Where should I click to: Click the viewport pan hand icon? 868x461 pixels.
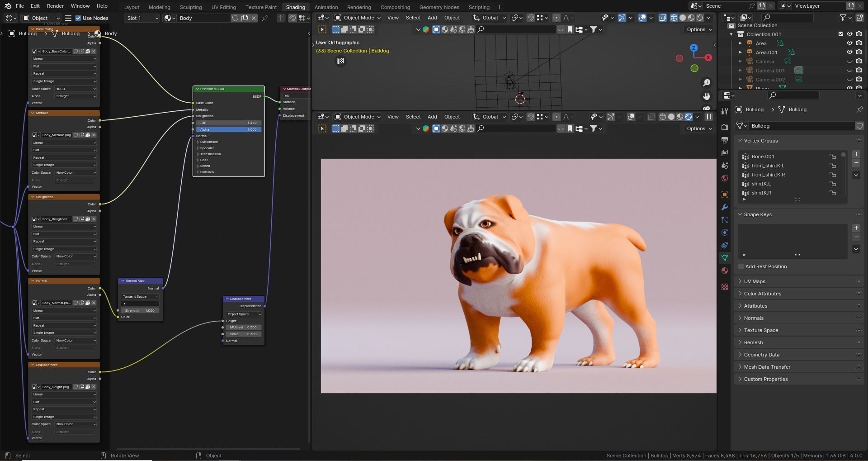coord(707,96)
